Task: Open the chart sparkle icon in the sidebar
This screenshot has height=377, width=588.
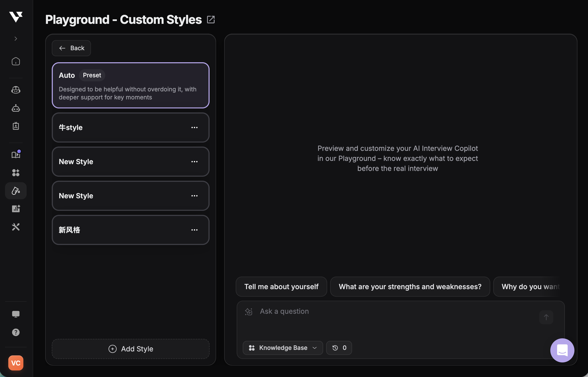Action: point(16,209)
